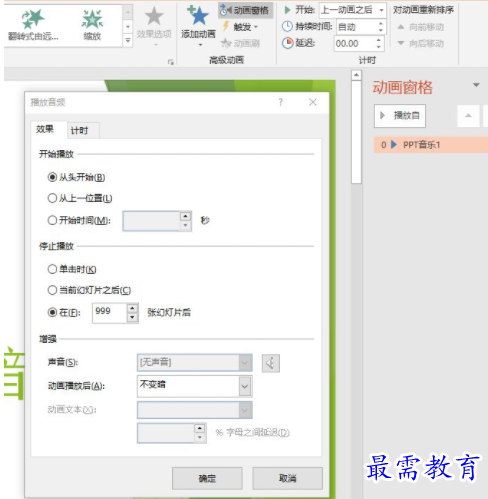
Task: Click the 播放自 play button
Action: (400, 116)
